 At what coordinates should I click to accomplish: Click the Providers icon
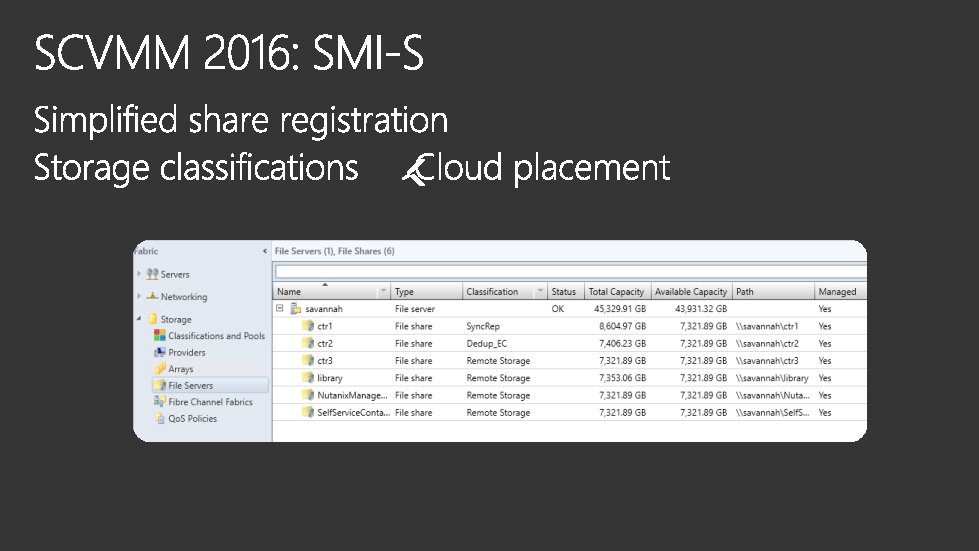coord(160,352)
